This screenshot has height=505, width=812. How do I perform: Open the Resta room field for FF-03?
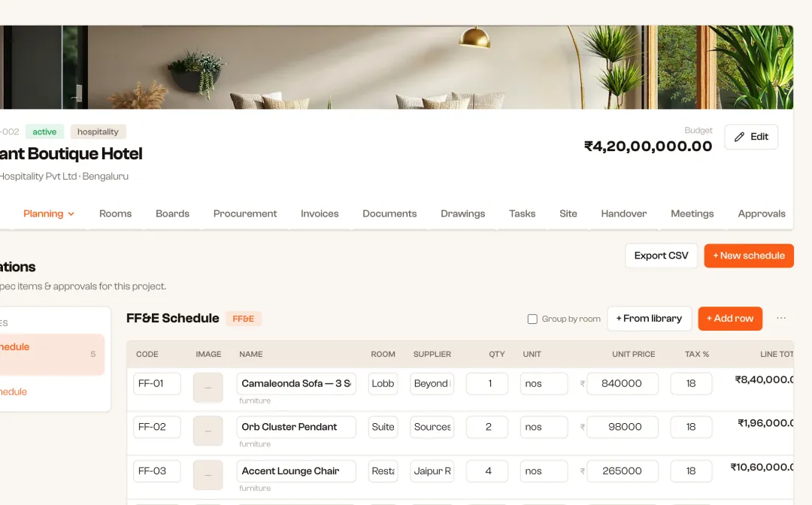coord(383,471)
